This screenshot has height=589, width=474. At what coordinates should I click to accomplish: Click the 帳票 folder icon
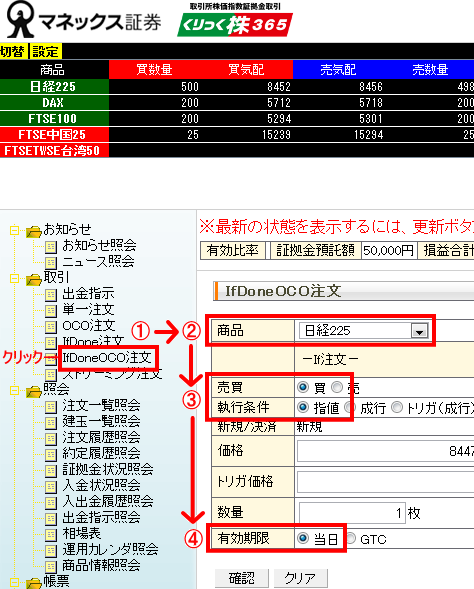point(33,583)
